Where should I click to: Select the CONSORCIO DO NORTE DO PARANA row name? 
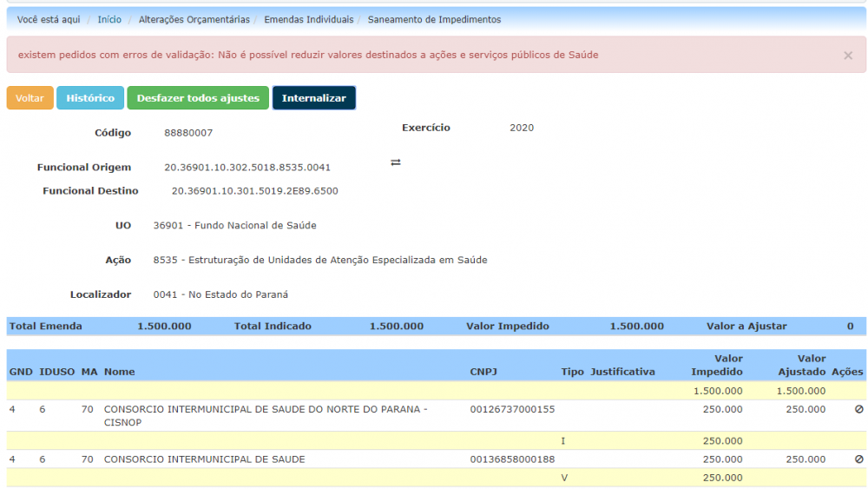[265, 415]
